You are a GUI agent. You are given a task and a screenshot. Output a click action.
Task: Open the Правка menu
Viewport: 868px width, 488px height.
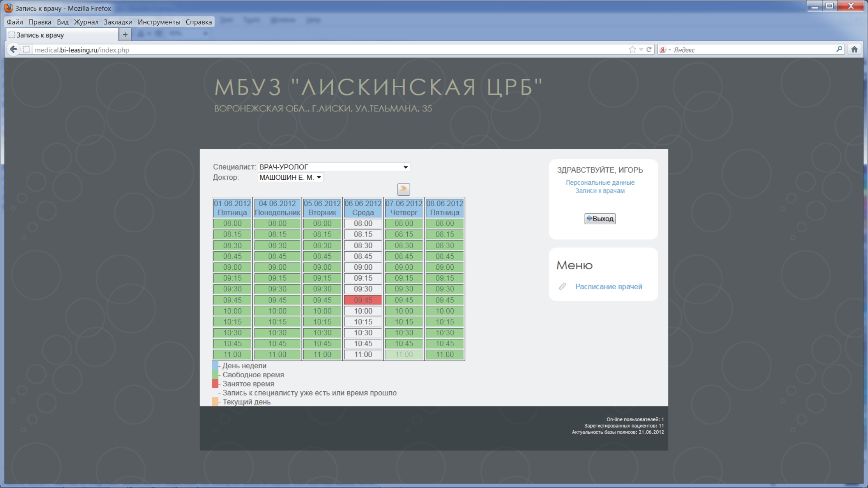pyautogui.click(x=40, y=22)
